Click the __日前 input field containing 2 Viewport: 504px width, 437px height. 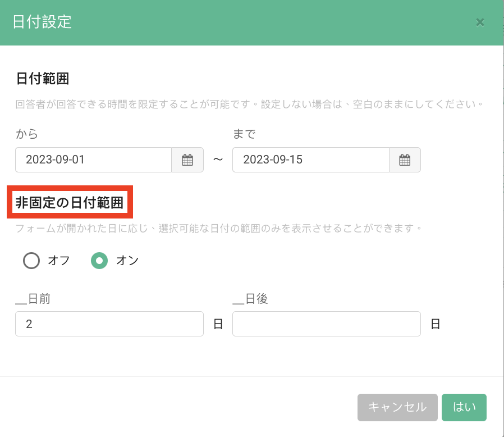click(x=109, y=324)
